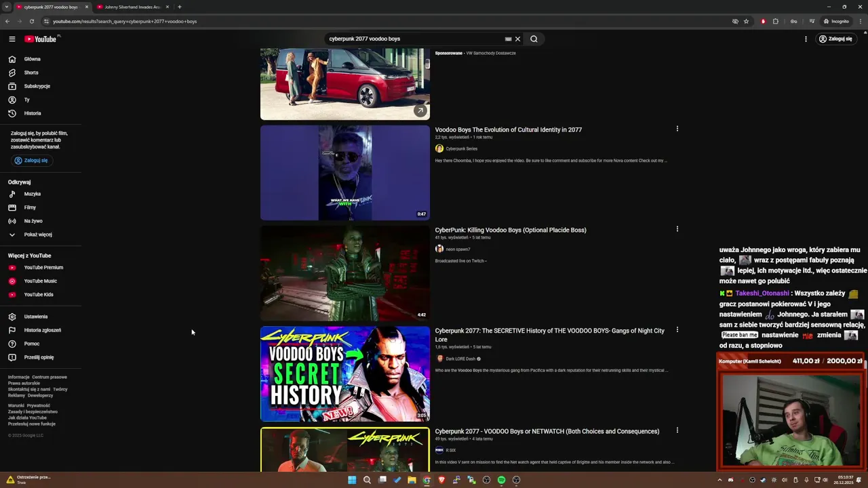
Task: Open neon spawn7 channel
Action: point(458,249)
